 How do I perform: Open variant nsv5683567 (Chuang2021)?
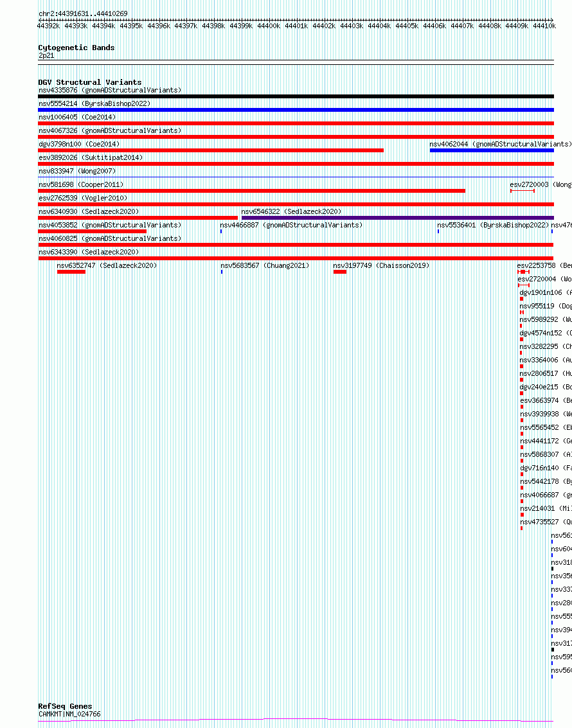click(265, 265)
